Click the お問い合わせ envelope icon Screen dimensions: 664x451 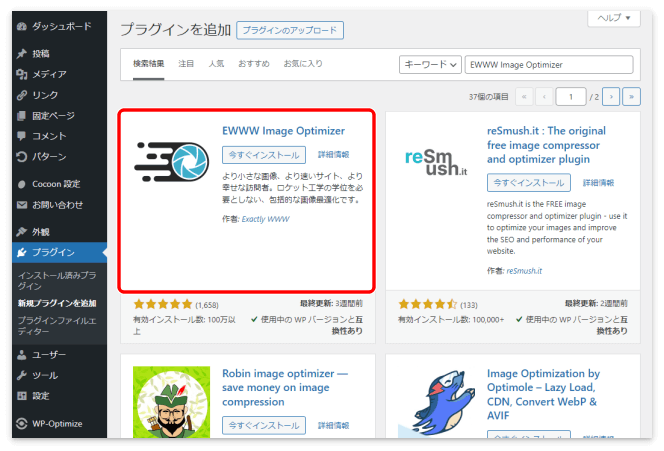(22, 205)
